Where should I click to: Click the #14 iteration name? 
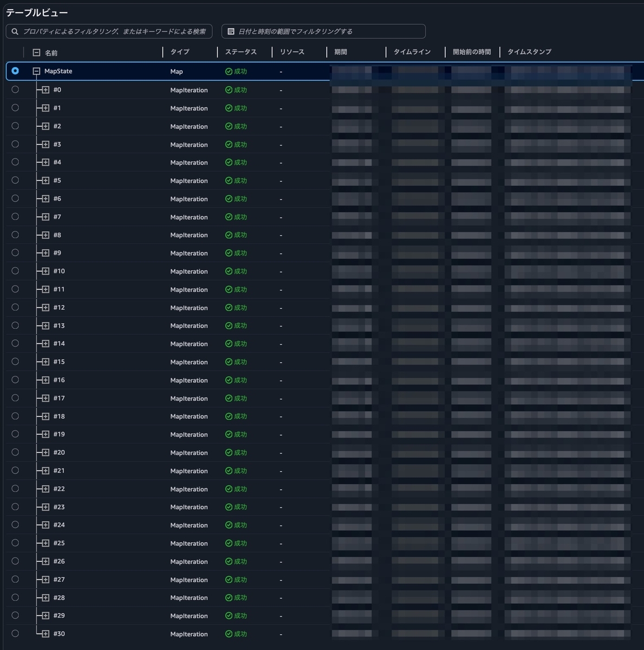point(59,343)
